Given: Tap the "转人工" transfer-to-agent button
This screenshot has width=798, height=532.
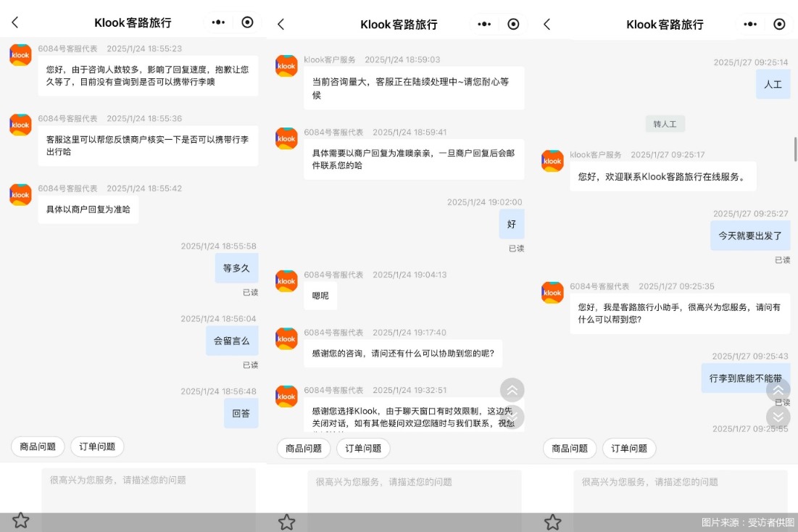Looking at the screenshot, I should pos(665,124).
